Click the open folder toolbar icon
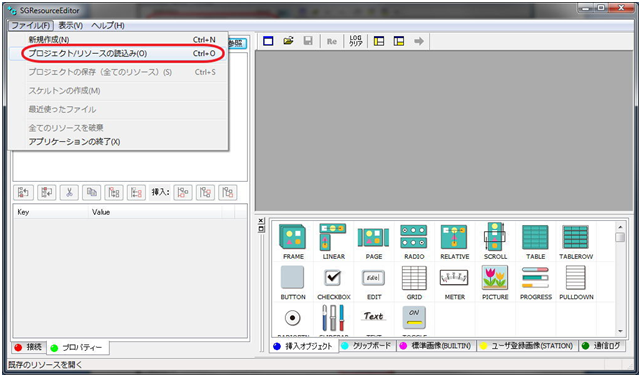641x377 pixels. point(289,41)
